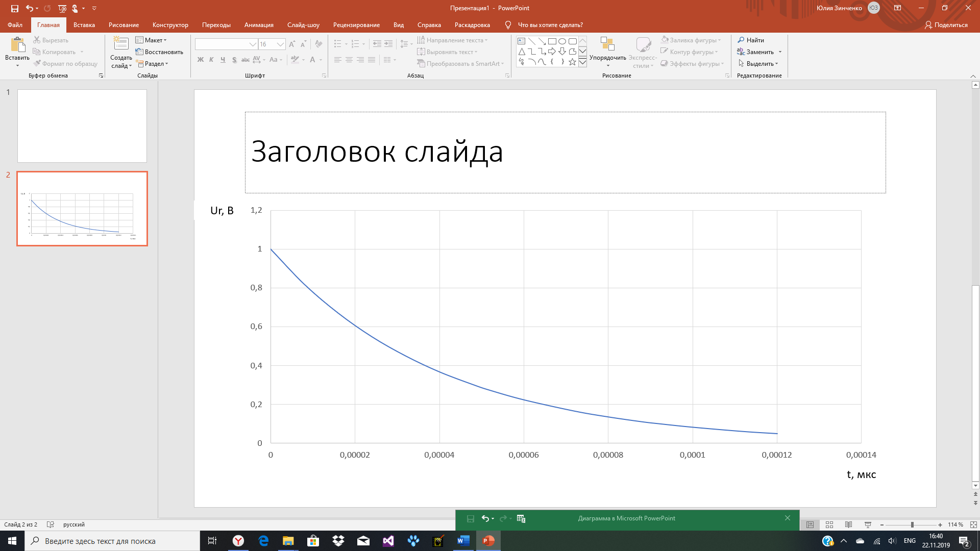Click the Paste (Вставить) clipboard icon
The image size is (980, 551).
[17, 45]
